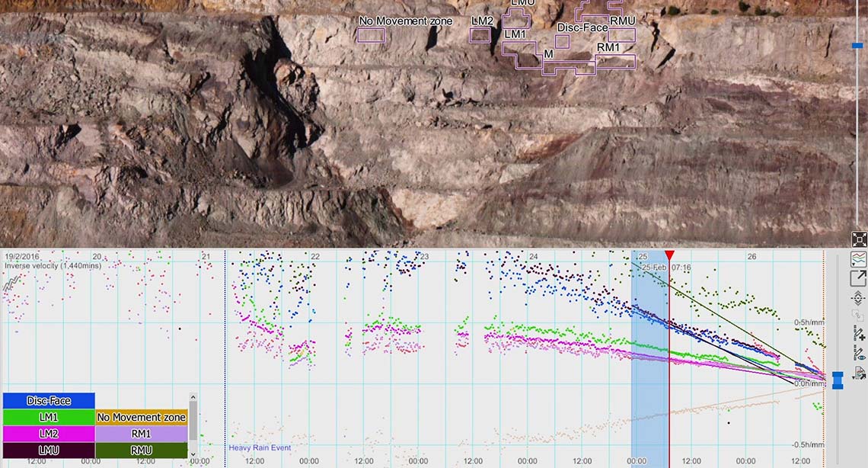This screenshot has width=868, height=468.
Task: Toggle the trend line visibility eye icon
Action: point(860,353)
